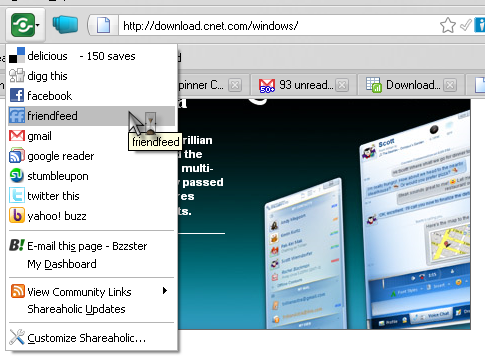The image size is (485, 362).
Task: Click the page identity icon in address bar
Action: [x=103, y=25]
